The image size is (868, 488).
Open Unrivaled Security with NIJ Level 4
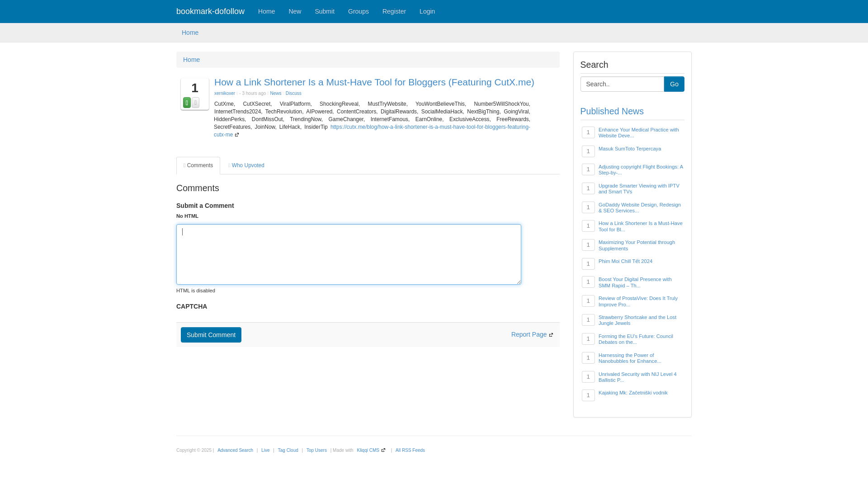point(637,377)
